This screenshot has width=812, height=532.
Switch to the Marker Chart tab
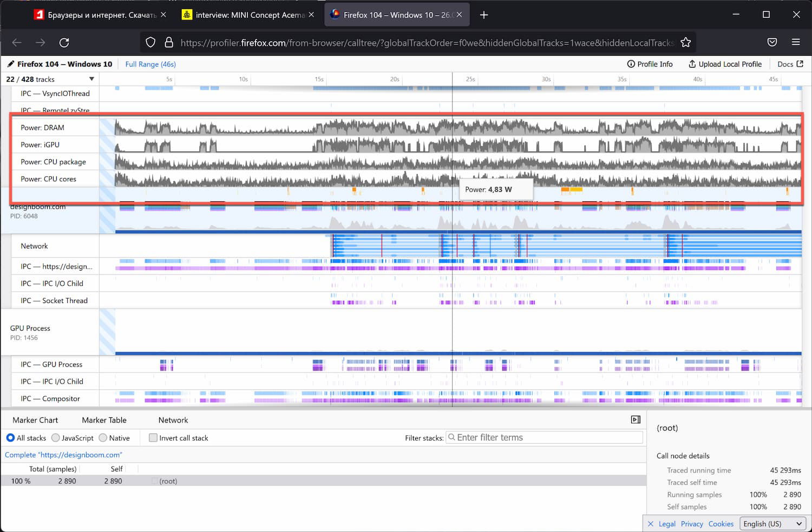(x=35, y=420)
